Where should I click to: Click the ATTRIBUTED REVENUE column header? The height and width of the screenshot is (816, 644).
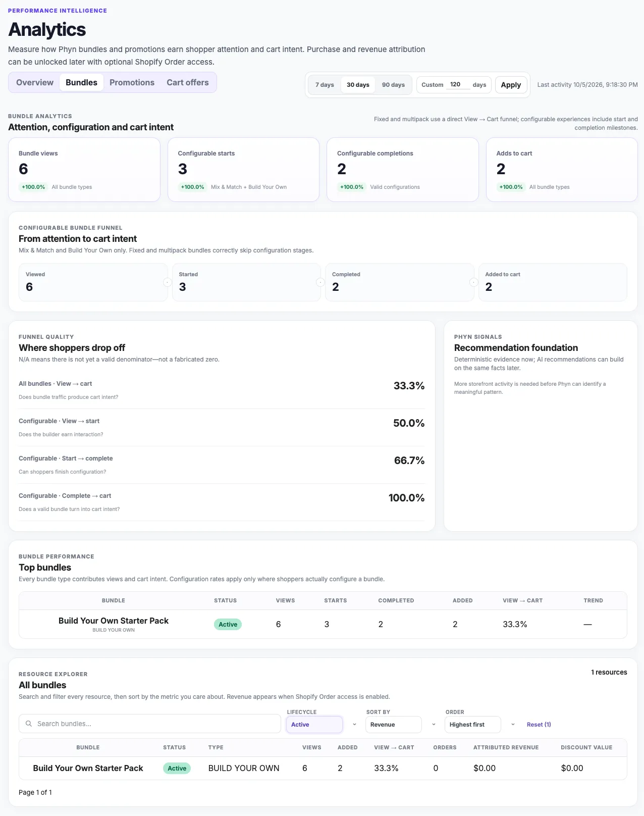click(x=506, y=748)
